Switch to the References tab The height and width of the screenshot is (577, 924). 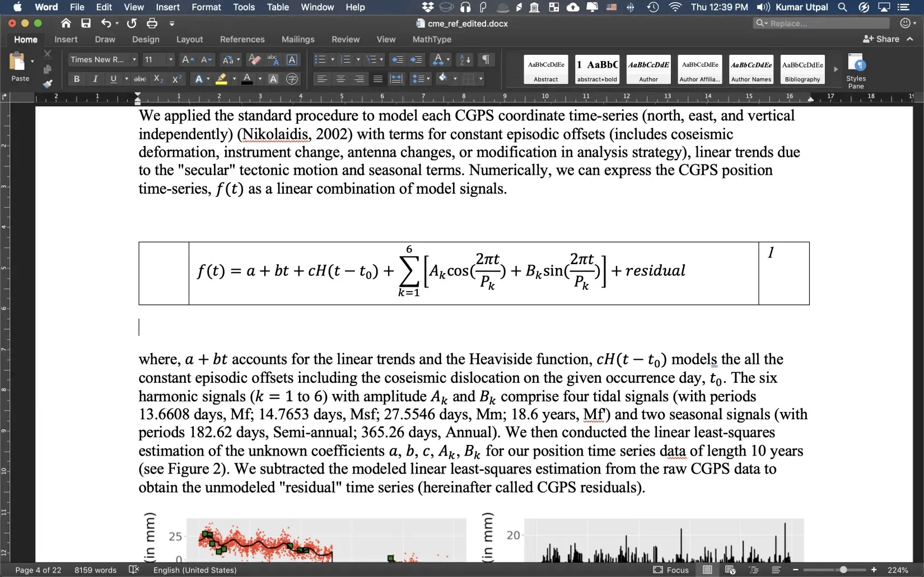tap(242, 39)
